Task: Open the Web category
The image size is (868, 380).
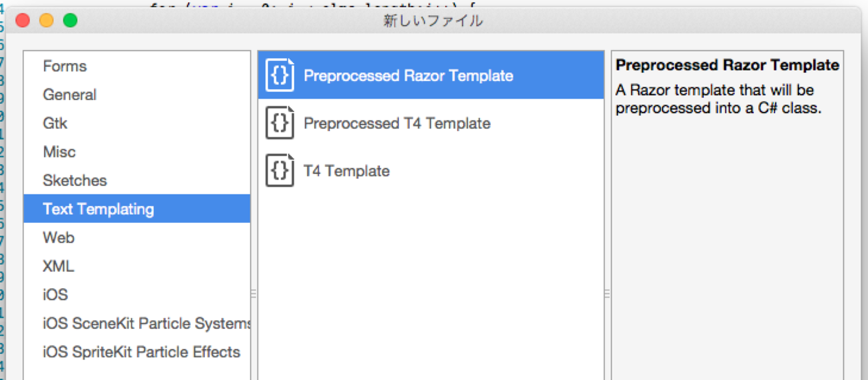Action: (x=59, y=238)
